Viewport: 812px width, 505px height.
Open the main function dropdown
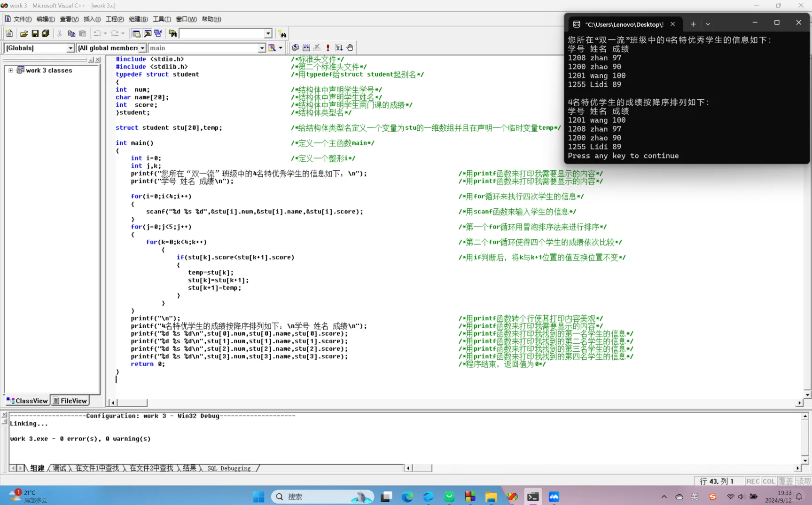pos(262,48)
